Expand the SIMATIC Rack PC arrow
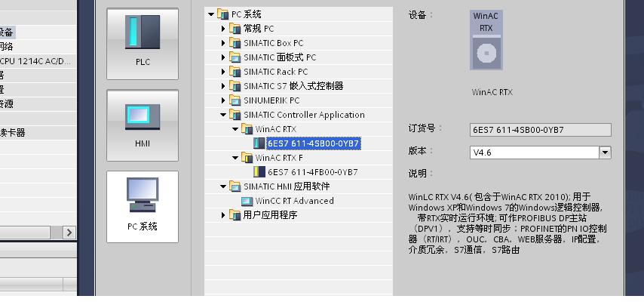 223,72
